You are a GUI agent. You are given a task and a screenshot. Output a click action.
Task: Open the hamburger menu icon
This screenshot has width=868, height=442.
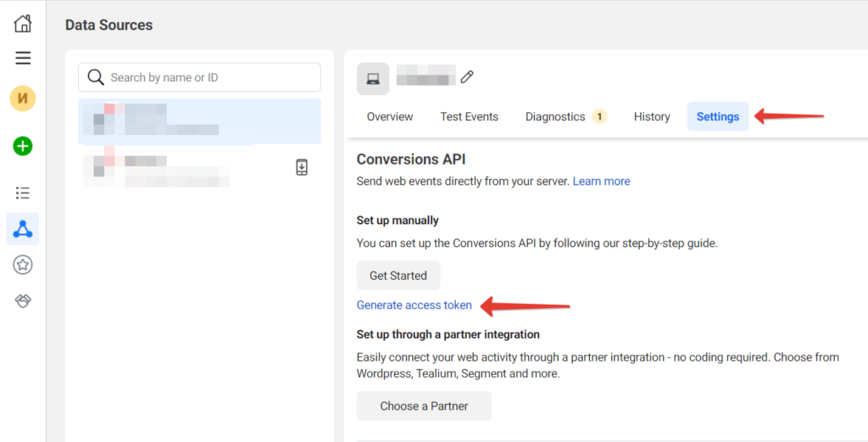pyautogui.click(x=23, y=59)
